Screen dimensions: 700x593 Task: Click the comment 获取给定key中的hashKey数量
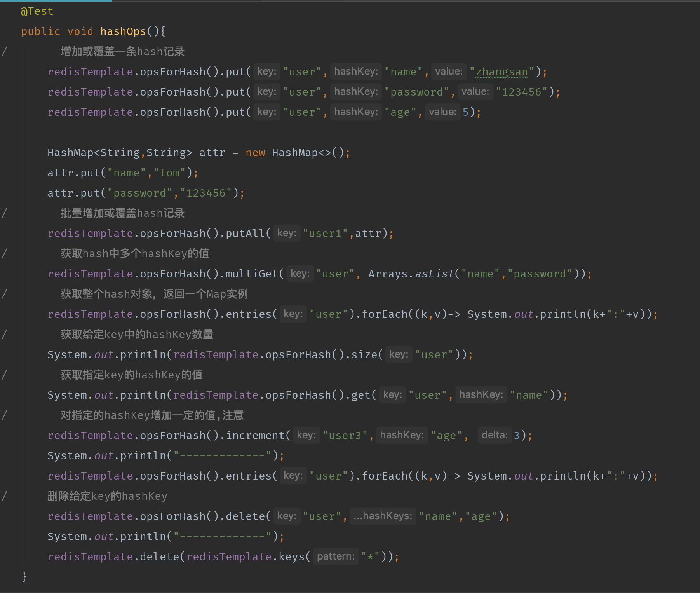tap(137, 335)
